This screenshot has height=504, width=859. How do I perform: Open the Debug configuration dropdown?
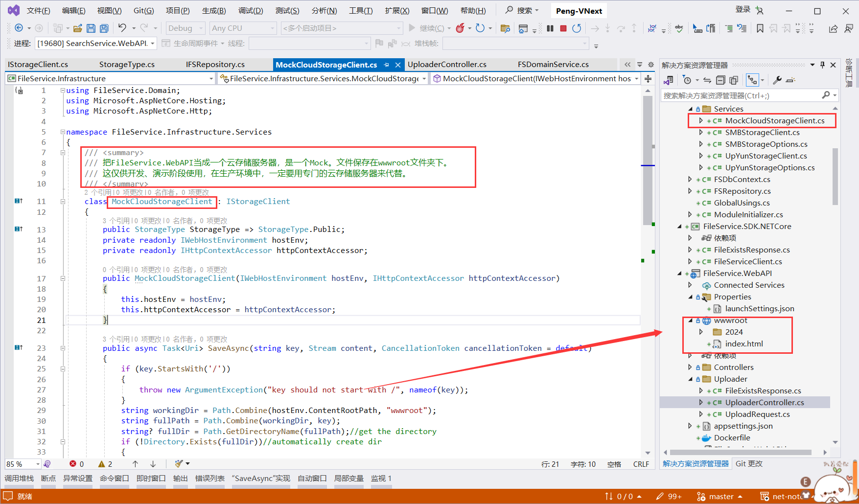(185, 28)
